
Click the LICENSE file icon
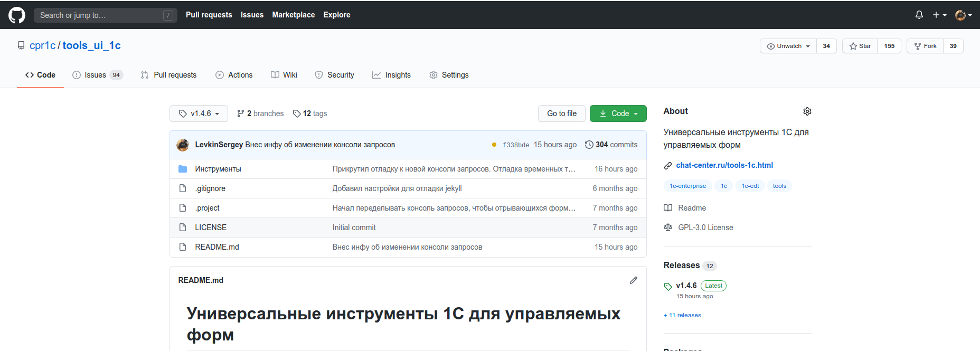coord(183,227)
